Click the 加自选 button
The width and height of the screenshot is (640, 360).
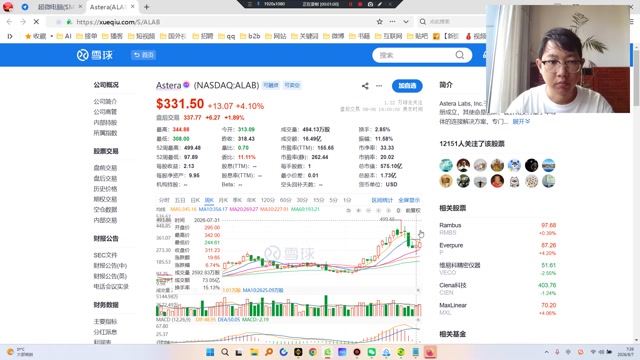pos(407,86)
